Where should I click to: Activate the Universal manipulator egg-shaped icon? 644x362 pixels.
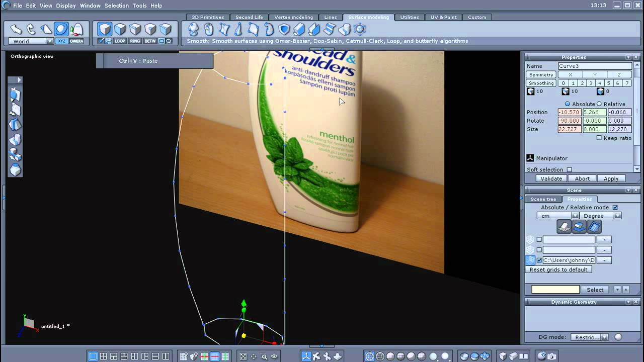(61, 29)
